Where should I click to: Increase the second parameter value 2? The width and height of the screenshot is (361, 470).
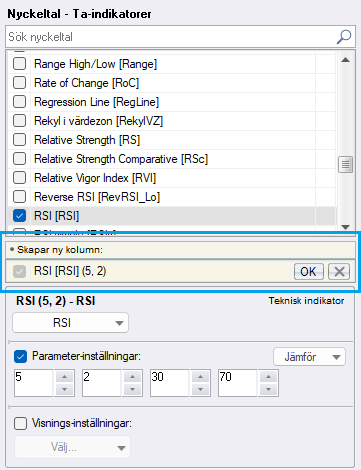(132, 376)
